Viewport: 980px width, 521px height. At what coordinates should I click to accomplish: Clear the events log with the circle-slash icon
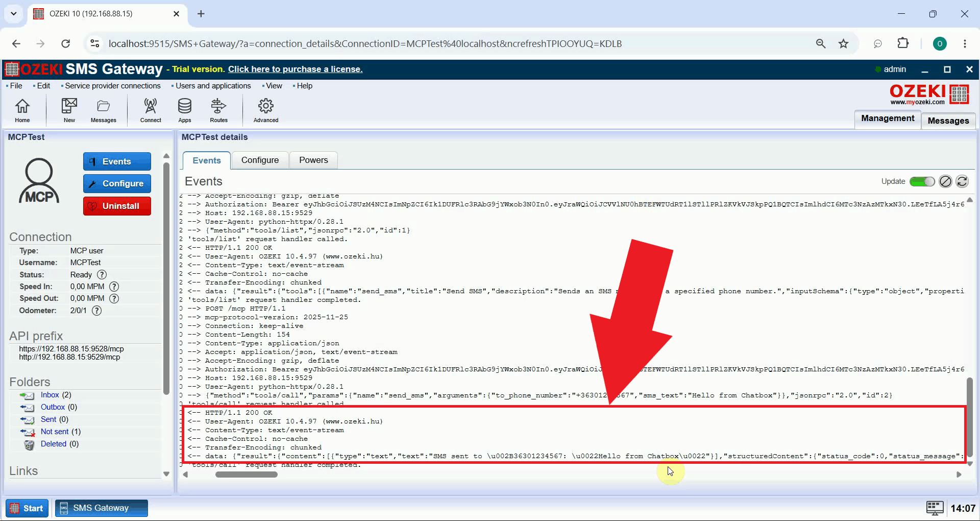point(945,181)
